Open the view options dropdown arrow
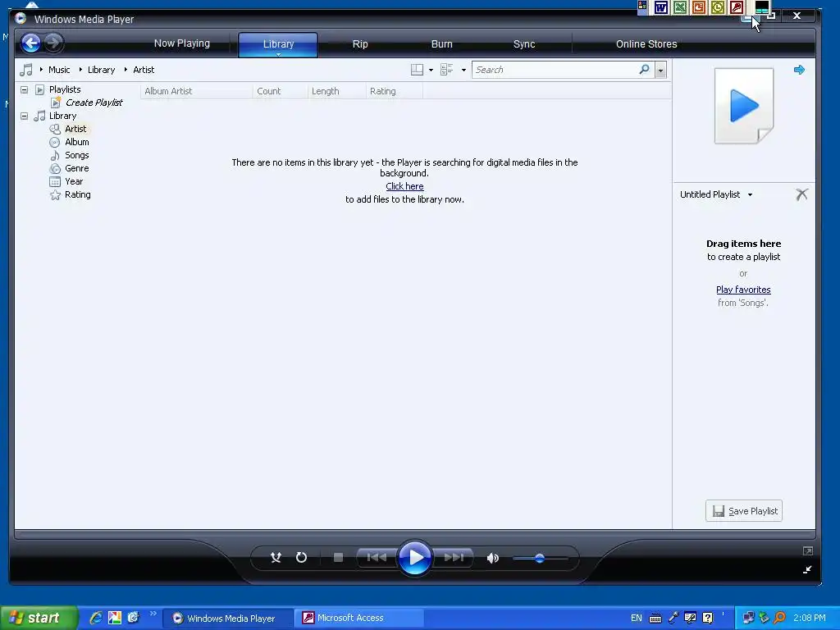 (x=463, y=70)
